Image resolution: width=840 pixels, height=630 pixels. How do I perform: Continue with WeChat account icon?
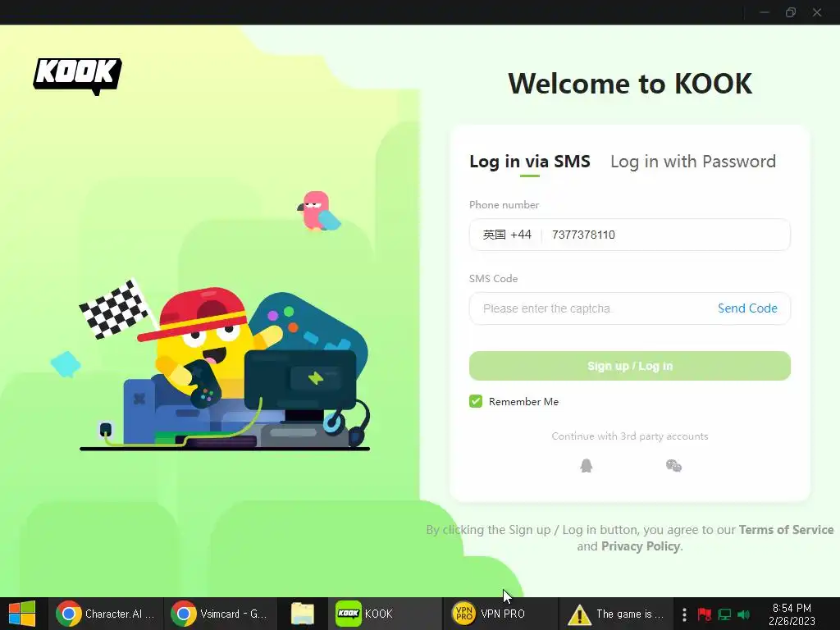tap(673, 466)
